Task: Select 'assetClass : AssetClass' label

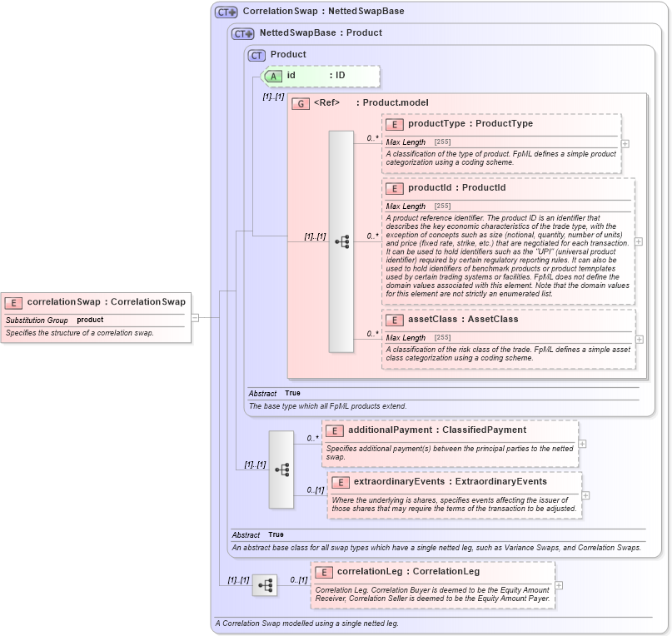Action: [x=463, y=320]
